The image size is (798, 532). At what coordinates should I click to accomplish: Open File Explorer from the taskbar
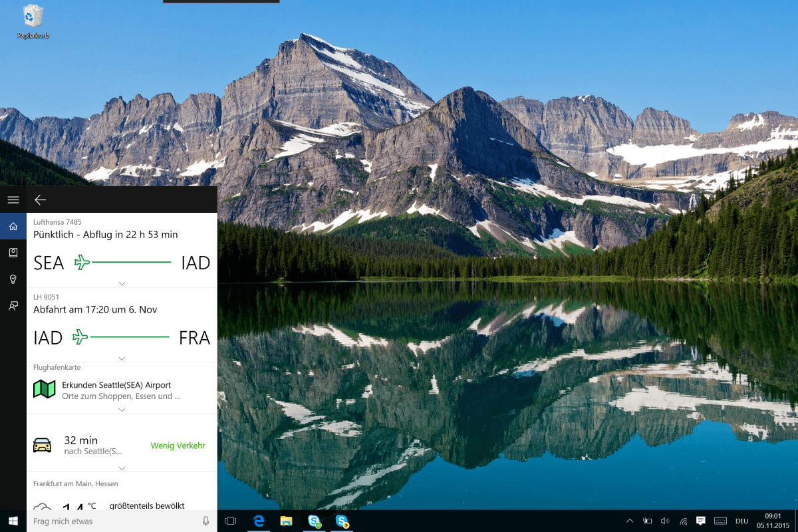(x=286, y=521)
